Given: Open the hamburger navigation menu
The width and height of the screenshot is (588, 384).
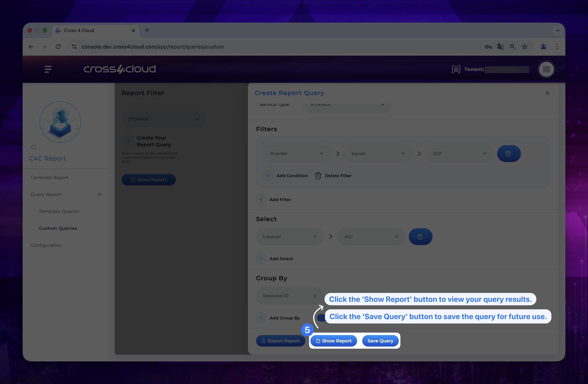Looking at the screenshot, I should [x=48, y=69].
